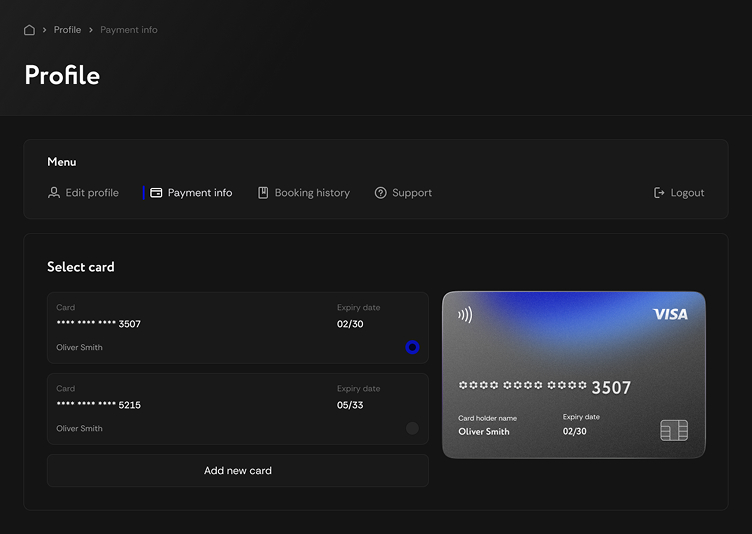Click the Logout text link
The height and width of the screenshot is (534, 752).
coord(687,193)
